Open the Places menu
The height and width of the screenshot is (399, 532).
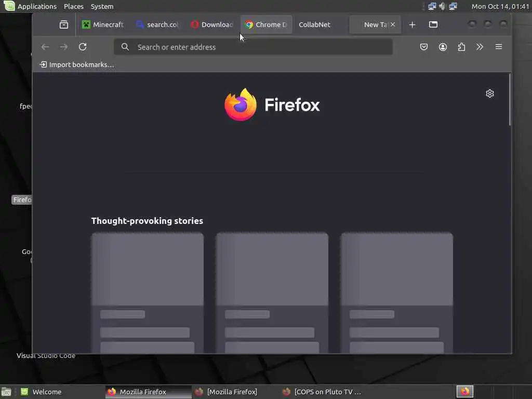(74, 6)
